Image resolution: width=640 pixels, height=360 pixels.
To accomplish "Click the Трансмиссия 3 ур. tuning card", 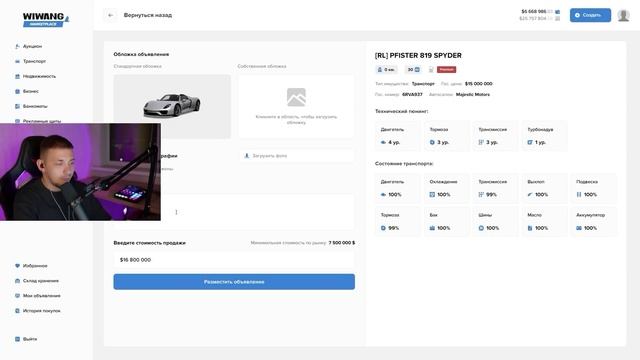I will pyautogui.click(x=495, y=136).
